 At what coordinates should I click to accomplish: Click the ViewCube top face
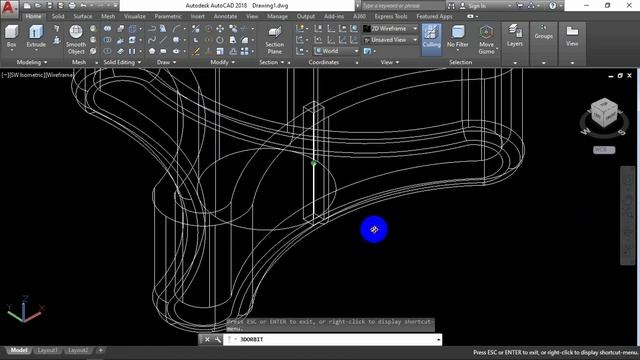click(x=603, y=105)
